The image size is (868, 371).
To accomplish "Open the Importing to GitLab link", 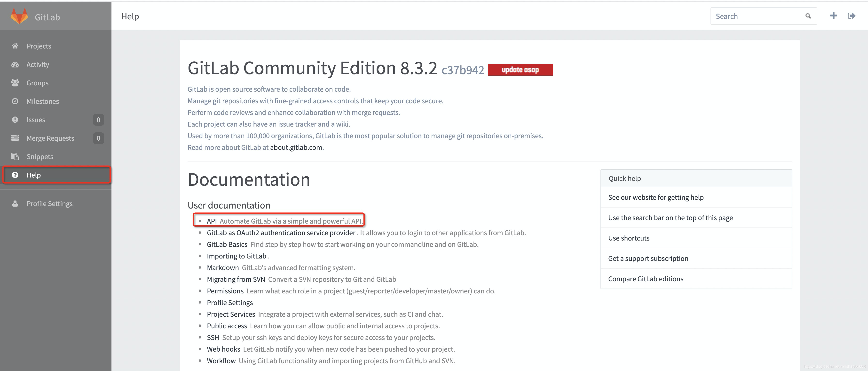I will click(x=237, y=256).
